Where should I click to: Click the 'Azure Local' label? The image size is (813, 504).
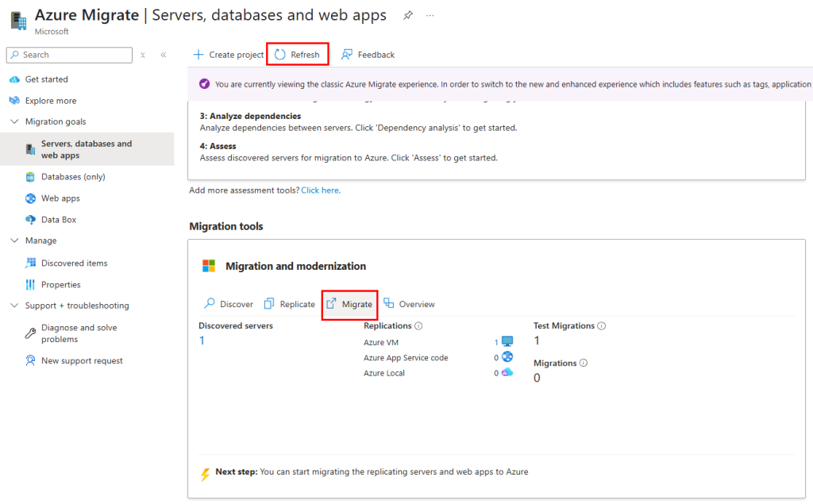(x=384, y=373)
